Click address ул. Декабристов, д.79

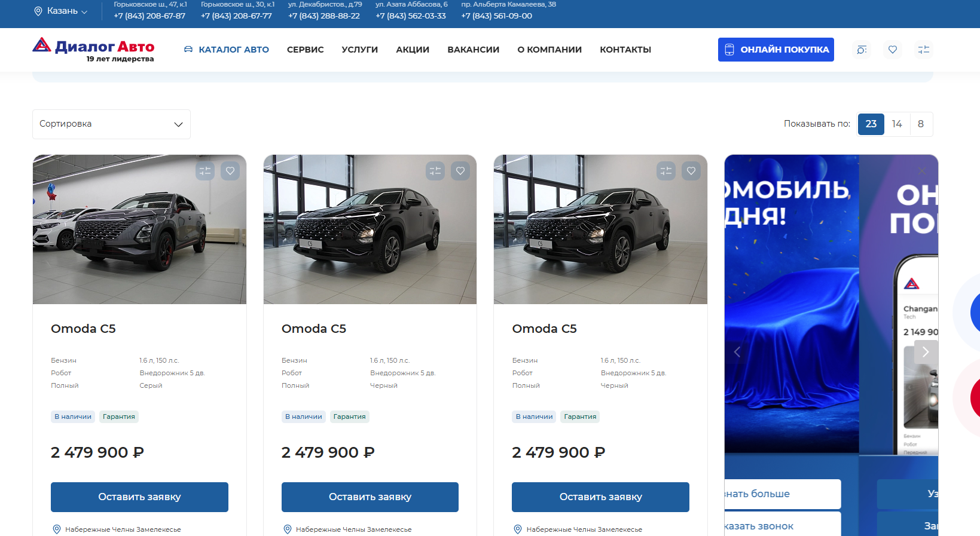325,4
